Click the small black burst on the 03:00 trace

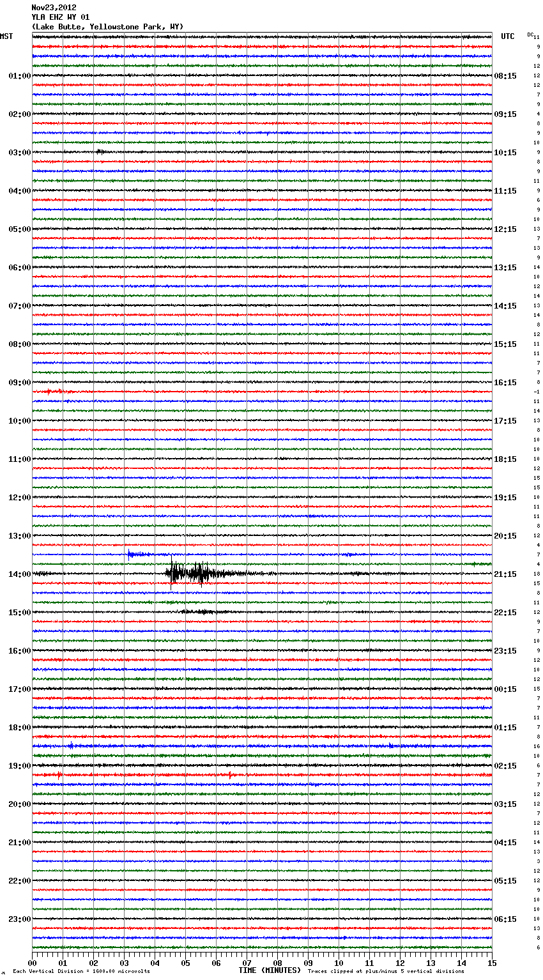tap(100, 152)
